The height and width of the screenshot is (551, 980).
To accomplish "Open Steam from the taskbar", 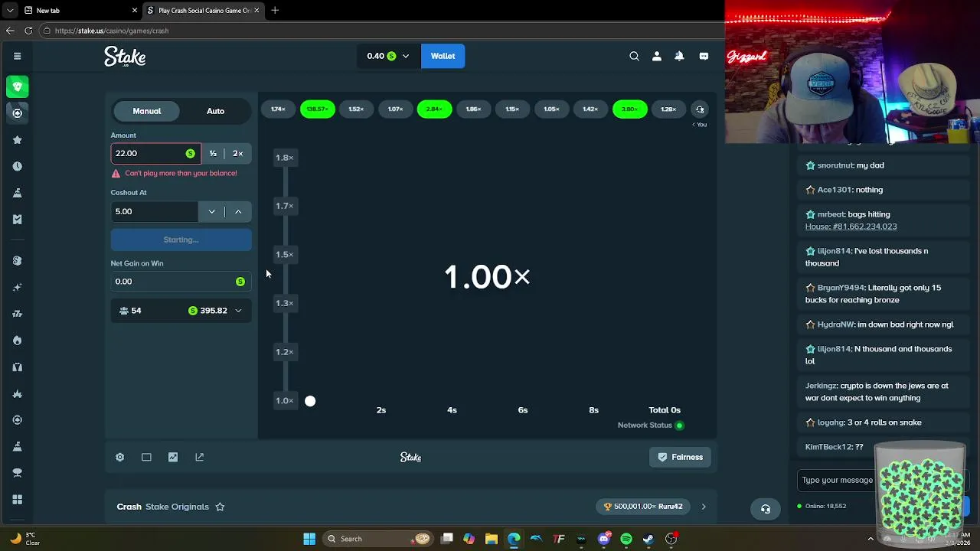I will pyautogui.click(x=648, y=539).
